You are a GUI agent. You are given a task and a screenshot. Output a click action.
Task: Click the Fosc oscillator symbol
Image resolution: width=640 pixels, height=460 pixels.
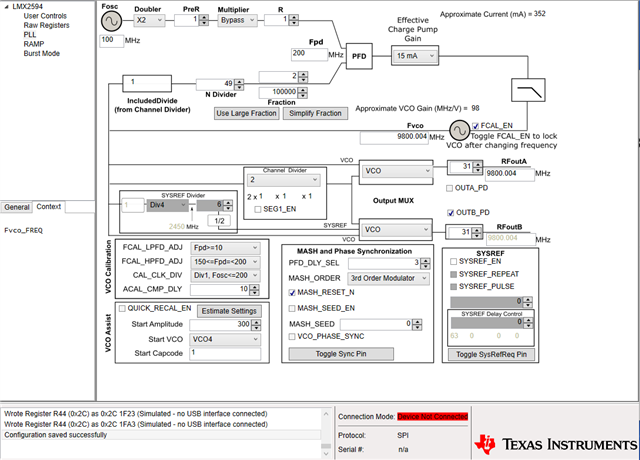(111, 21)
